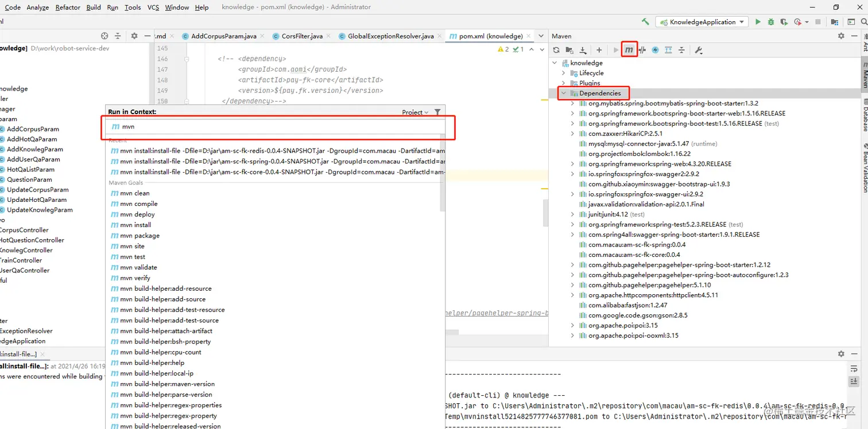
Task: Click the Build Project hammer icon
Action: click(645, 22)
